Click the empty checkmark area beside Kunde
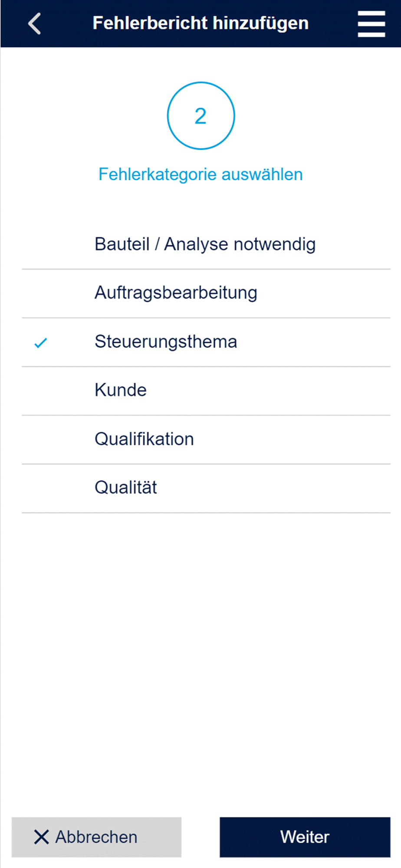 click(40, 391)
